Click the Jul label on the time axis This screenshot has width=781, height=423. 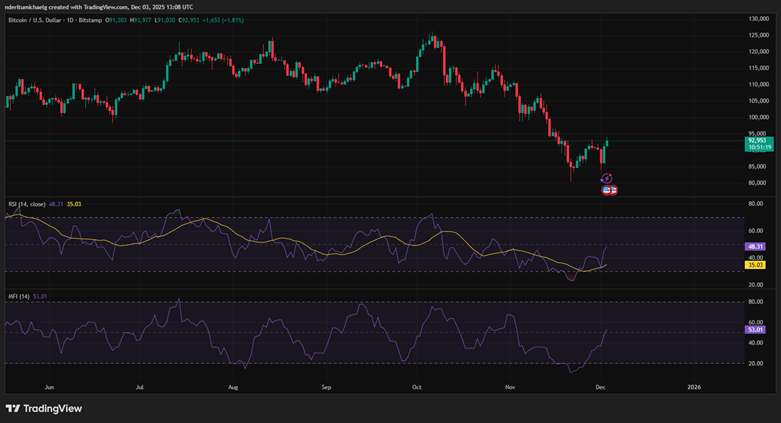[x=139, y=385]
